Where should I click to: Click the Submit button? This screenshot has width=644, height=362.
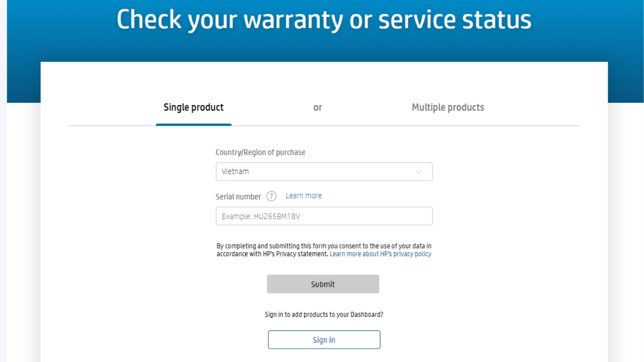coord(323,284)
